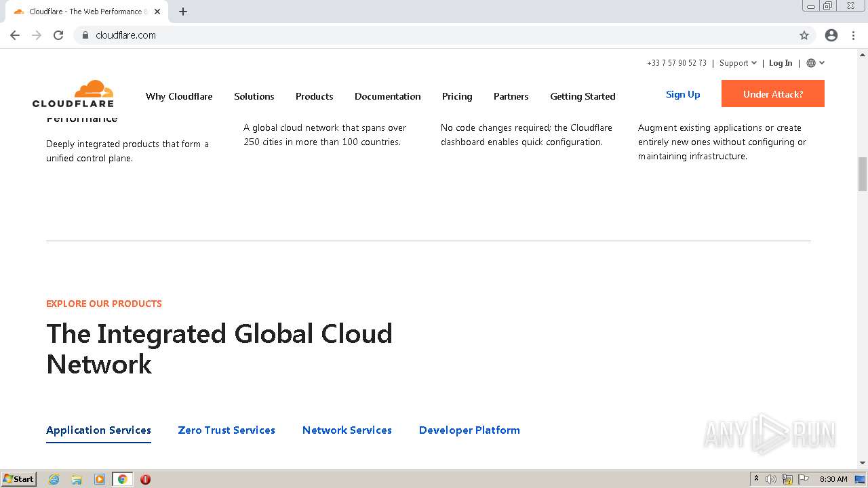The image size is (868, 488).
Task: Click the 'The Integrated Global Cloud Network' heading
Action: point(219,349)
